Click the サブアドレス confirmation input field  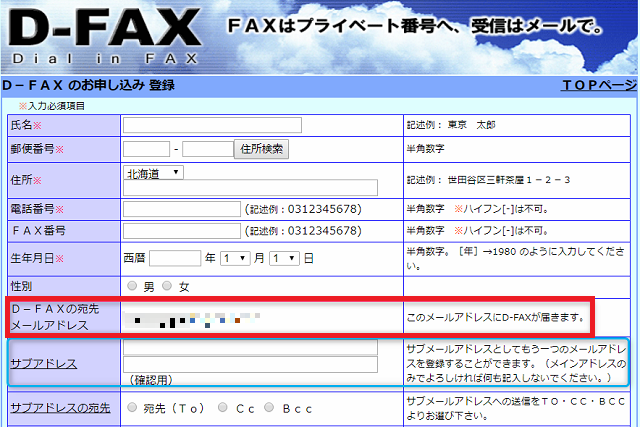[x=250, y=364]
